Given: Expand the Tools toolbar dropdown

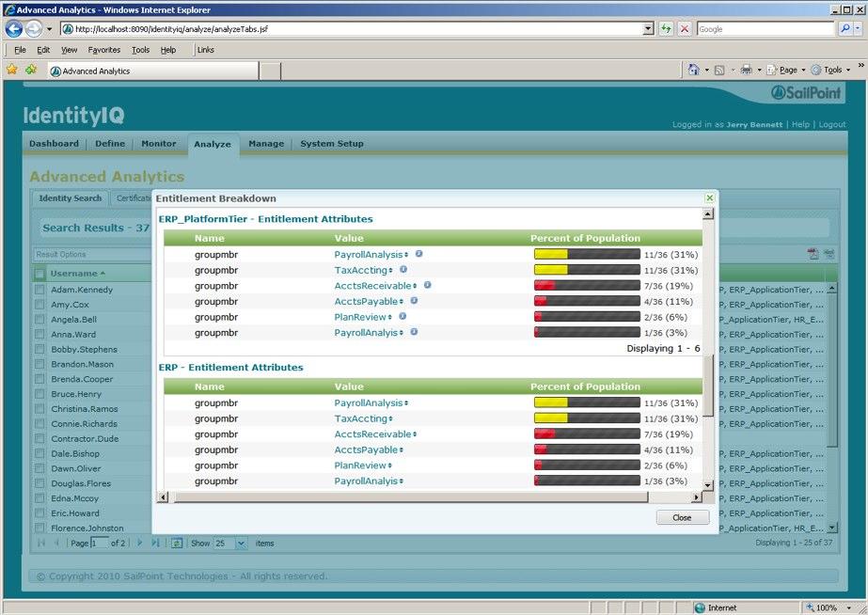Looking at the screenshot, I should click(848, 71).
